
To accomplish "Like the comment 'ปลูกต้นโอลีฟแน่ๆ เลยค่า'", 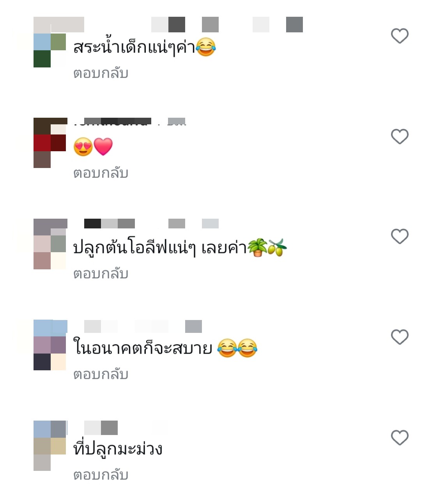I will pos(400,236).
